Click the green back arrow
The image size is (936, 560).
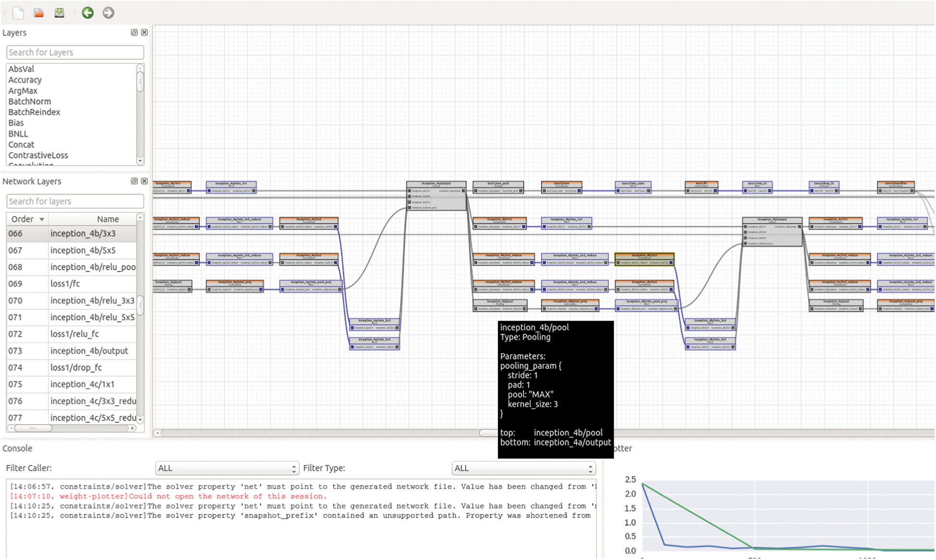[87, 13]
